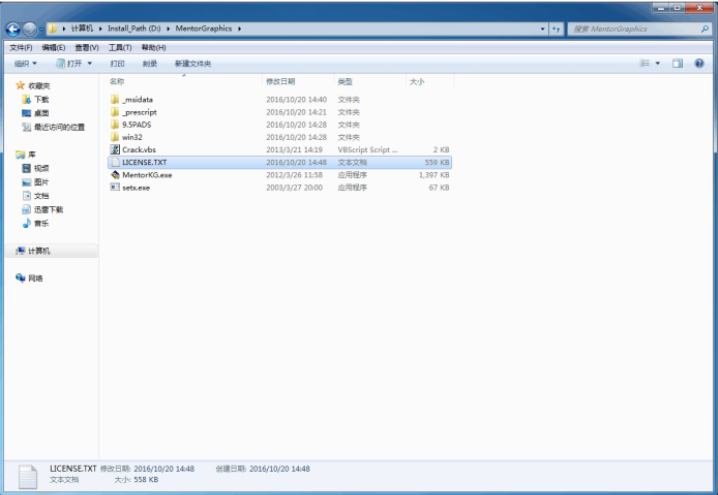Click the Burn (刻录) button
Viewport: 718px width, 495px height.
pos(150,63)
